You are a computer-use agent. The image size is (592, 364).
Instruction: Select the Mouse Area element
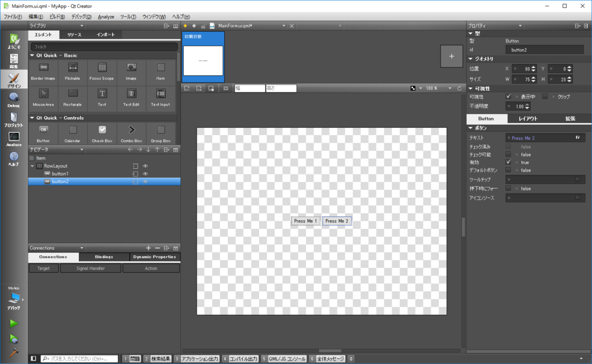point(43,97)
